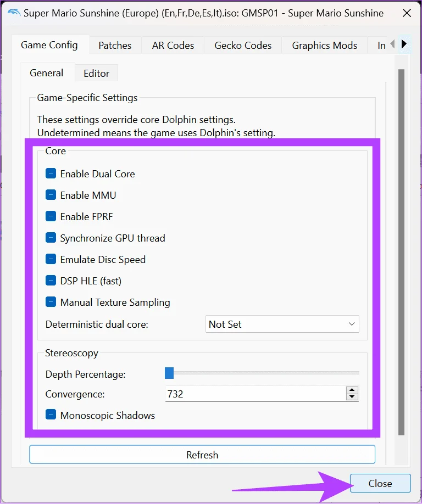
Task: Decrease Convergence with the down arrow
Action: 352,397
